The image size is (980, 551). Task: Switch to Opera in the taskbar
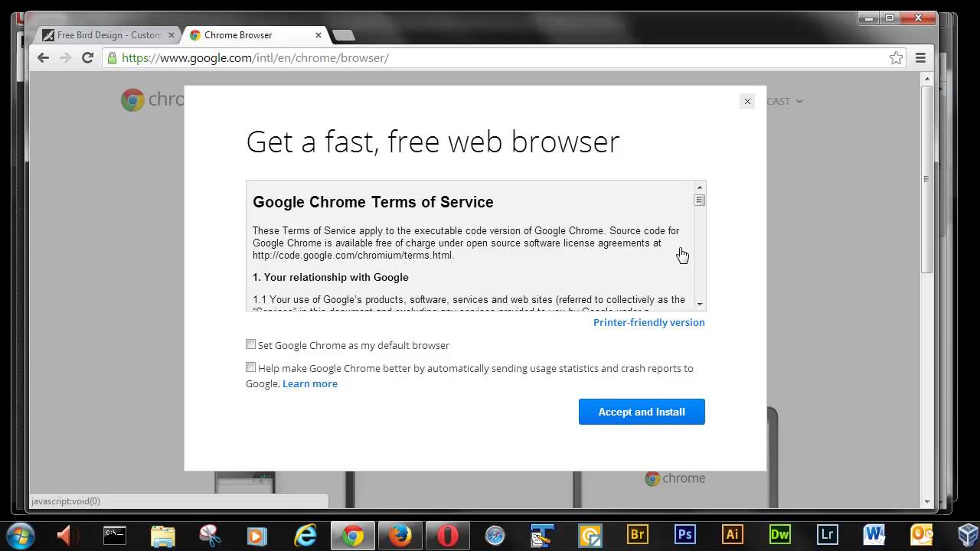(x=448, y=535)
